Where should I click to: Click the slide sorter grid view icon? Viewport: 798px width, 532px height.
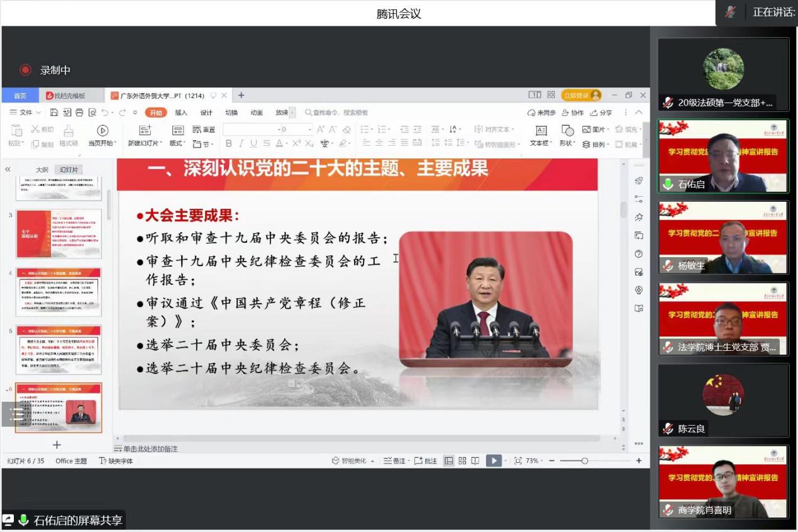(462, 461)
